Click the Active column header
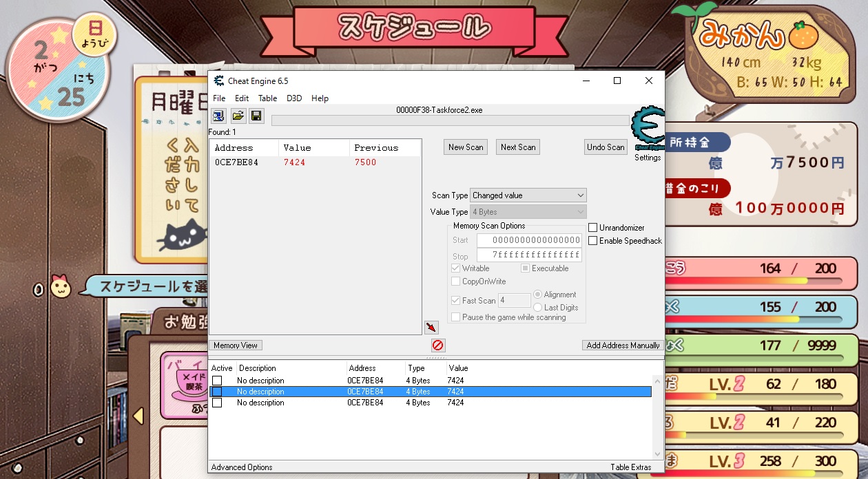This screenshot has height=479, width=868. pyautogui.click(x=222, y=368)
